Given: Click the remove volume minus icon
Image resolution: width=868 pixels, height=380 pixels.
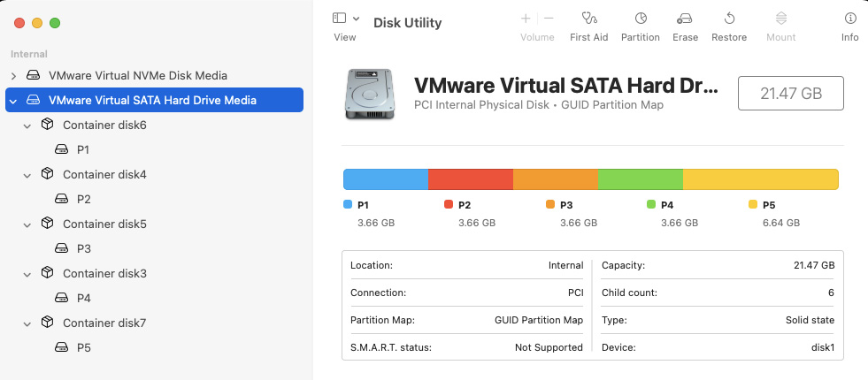Looking at the screenshot, I should click(x=549, y=19).
